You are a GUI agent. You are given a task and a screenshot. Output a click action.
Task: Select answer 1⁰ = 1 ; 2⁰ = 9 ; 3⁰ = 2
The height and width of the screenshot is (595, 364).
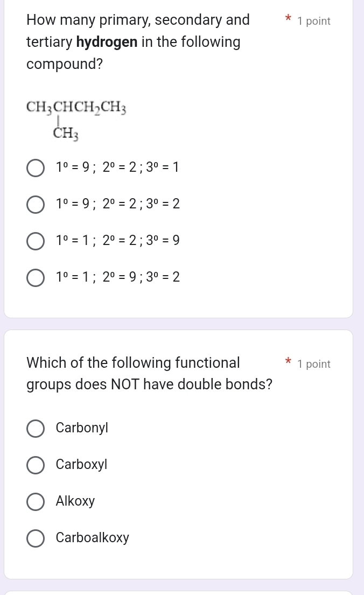pyautogui.click(x=36, y=278)
